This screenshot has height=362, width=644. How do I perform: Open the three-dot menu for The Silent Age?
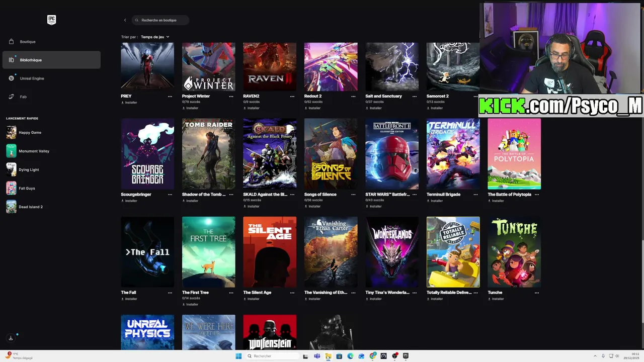coord(292,293)
